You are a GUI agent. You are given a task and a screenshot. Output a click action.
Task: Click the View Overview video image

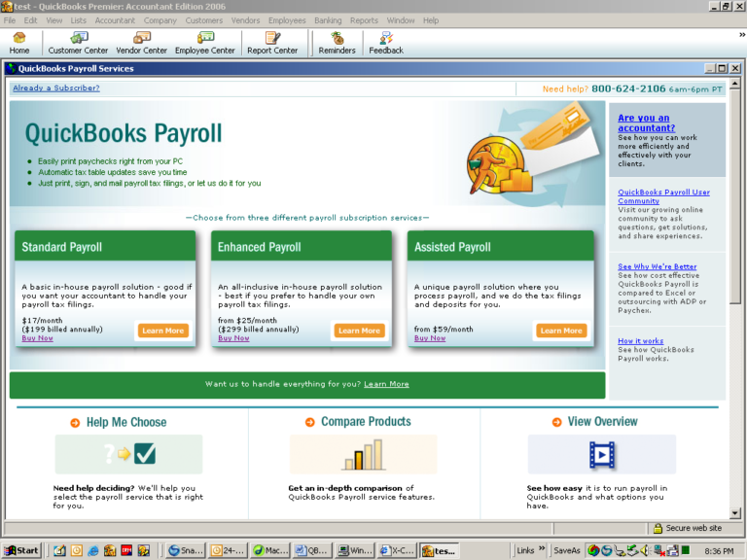pyautogui.click(x=602, y=454)
